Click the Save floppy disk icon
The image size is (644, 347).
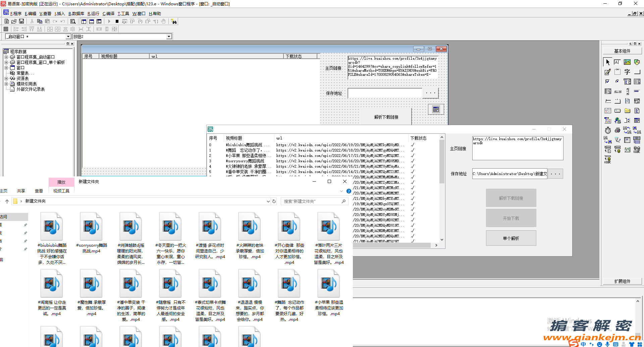(x=21, y=21)
